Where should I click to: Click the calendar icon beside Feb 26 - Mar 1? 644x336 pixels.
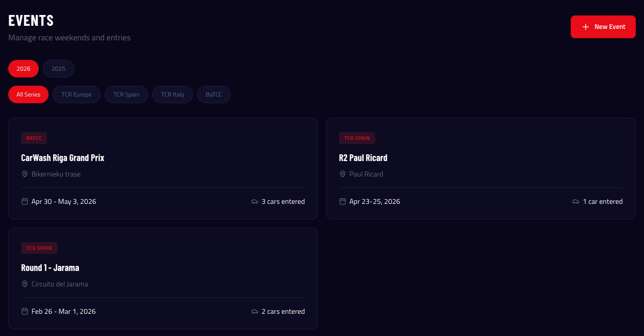25,311
